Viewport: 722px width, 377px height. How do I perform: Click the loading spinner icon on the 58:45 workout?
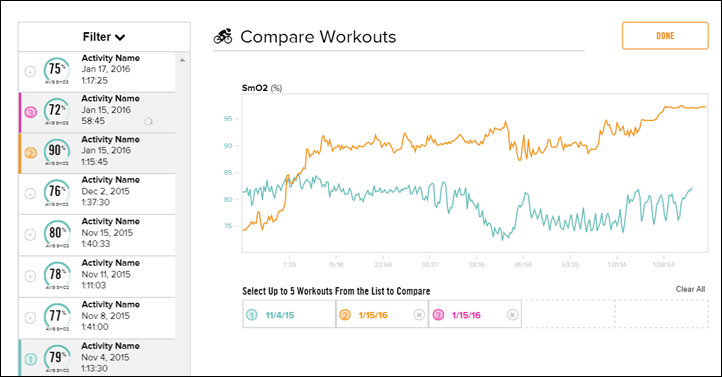point(148,122)
